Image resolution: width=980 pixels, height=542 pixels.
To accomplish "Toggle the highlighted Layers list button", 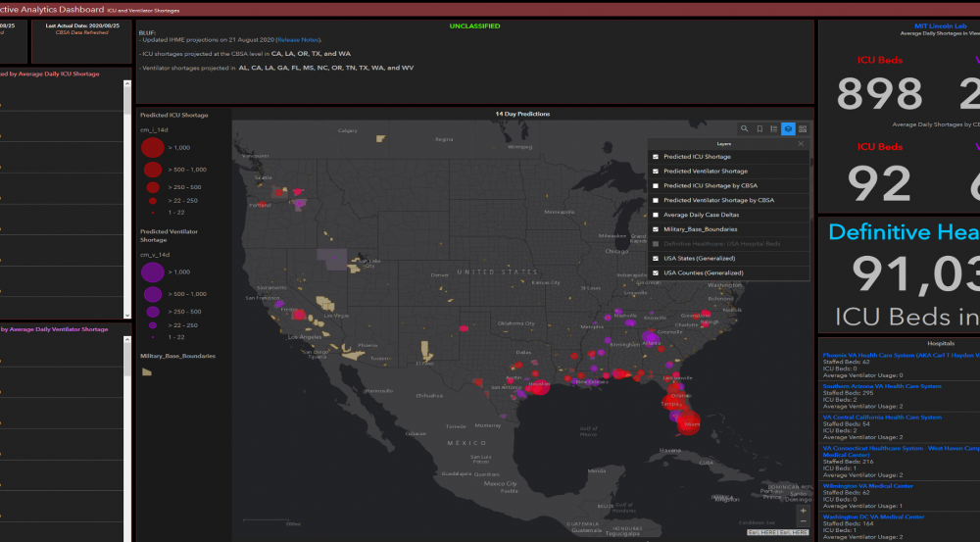I will (788, 128).
